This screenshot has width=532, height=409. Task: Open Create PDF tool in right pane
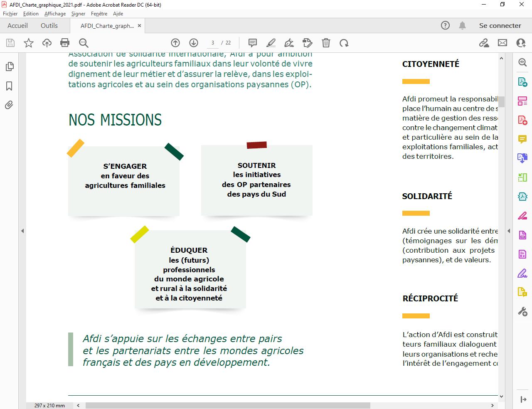[x=522, y=120]
